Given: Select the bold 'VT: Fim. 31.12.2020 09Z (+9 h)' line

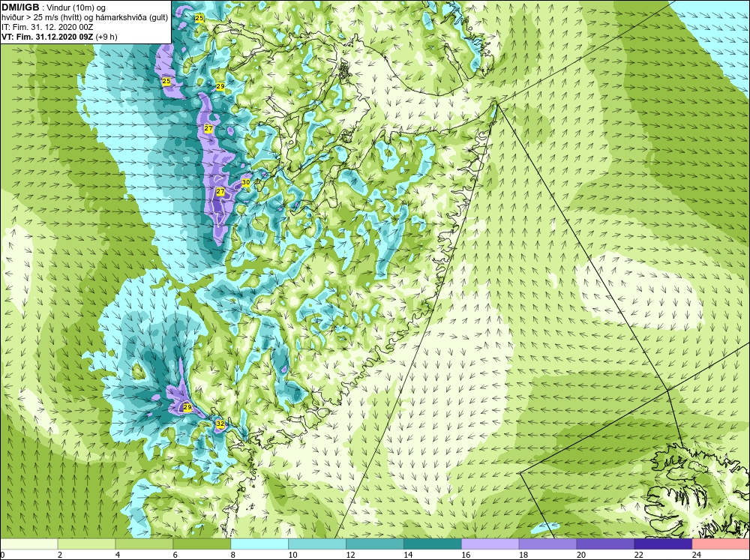Looking at the screenshot, I should click(59, 37).
